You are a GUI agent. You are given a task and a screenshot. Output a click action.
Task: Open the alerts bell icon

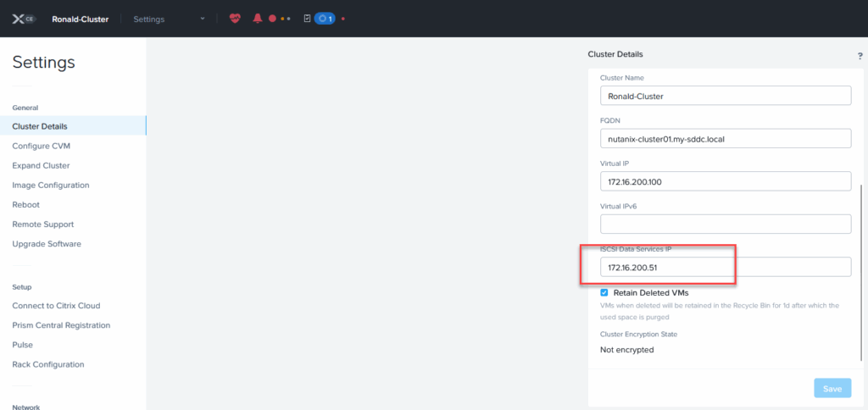(257, 19)
